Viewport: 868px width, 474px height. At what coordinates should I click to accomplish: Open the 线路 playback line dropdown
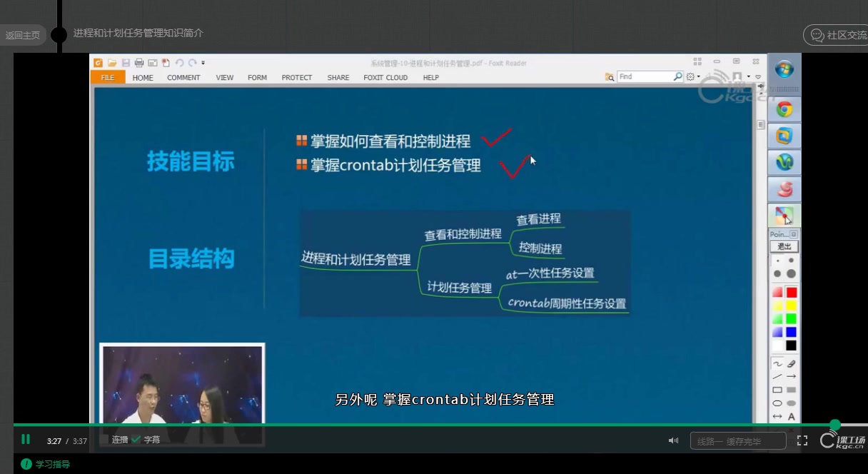[x=738, y=440]
